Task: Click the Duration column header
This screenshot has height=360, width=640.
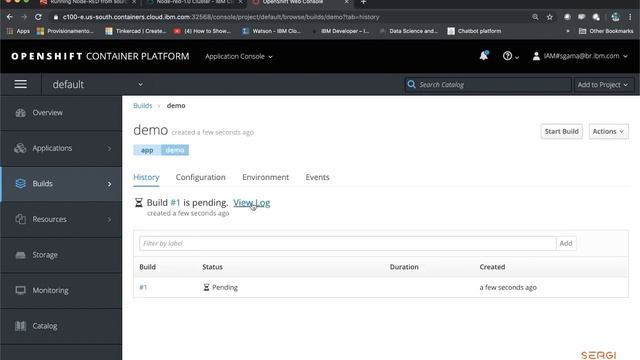Action: pyautogui.click(x=404, y=267)
